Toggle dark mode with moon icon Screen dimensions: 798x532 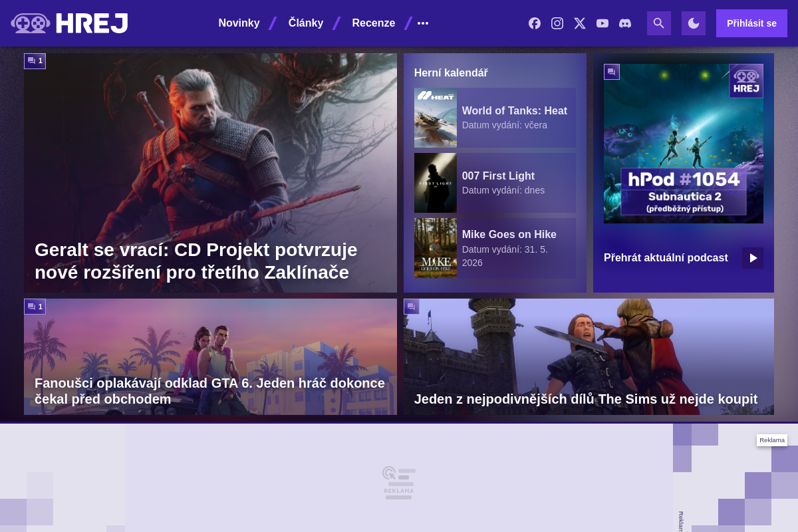click(x=694, y=23)
